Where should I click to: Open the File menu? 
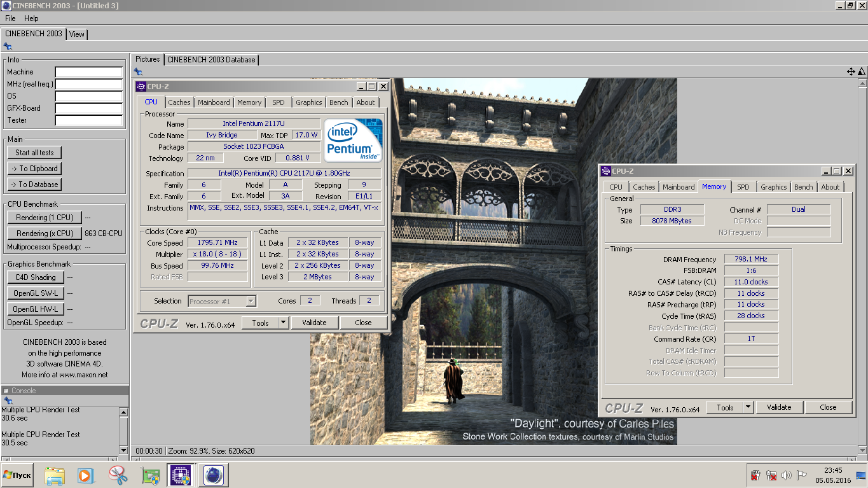(10, 18)
